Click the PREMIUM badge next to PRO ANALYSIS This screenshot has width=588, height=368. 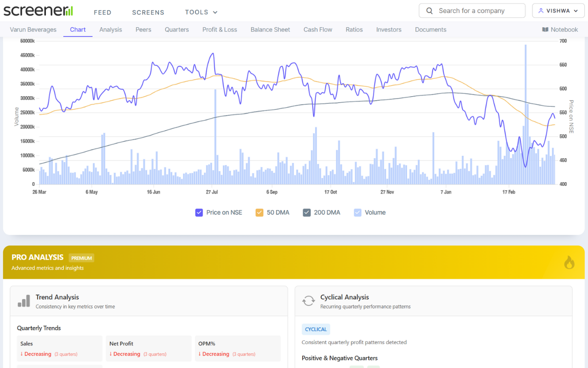pyautogui.click(x=81, y=258)
